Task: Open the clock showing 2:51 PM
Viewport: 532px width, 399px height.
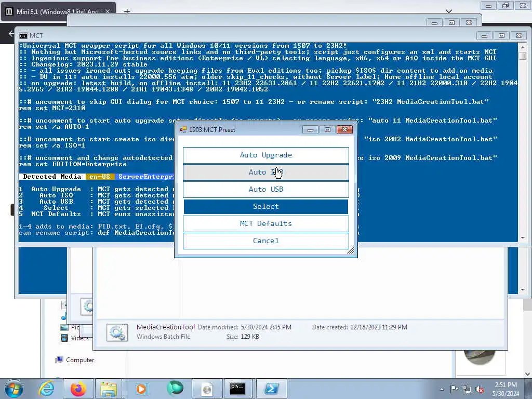Action: click(506, 389)
